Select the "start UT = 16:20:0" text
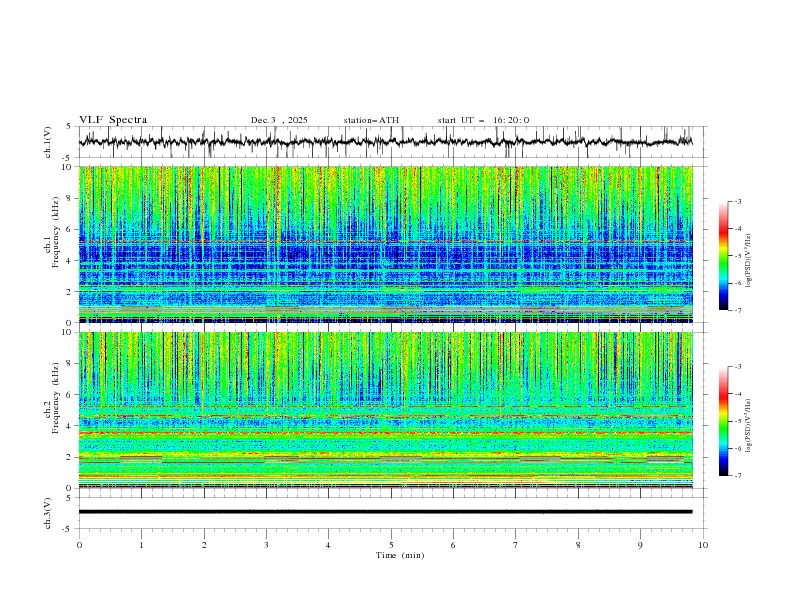Viewport: 792px width, 612px height. 483,120
